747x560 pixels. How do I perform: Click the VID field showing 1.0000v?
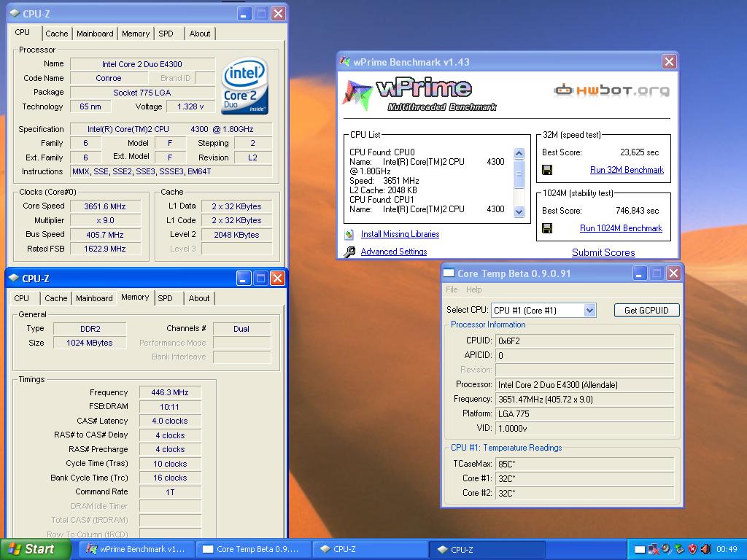(x=584, y=429)
